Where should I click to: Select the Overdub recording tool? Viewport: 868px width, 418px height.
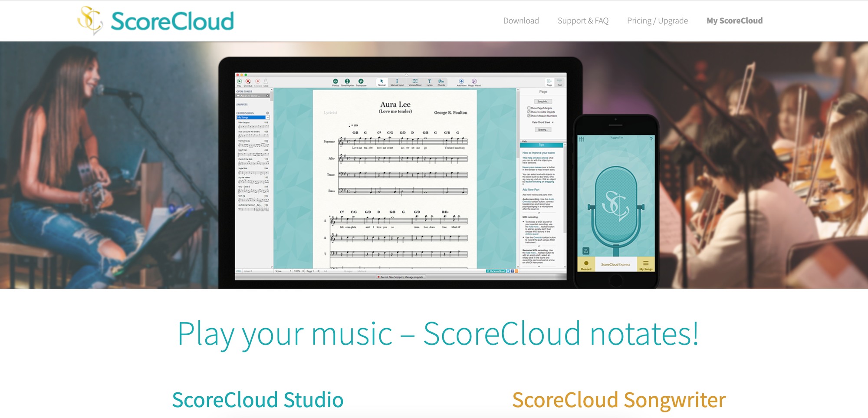248,82
